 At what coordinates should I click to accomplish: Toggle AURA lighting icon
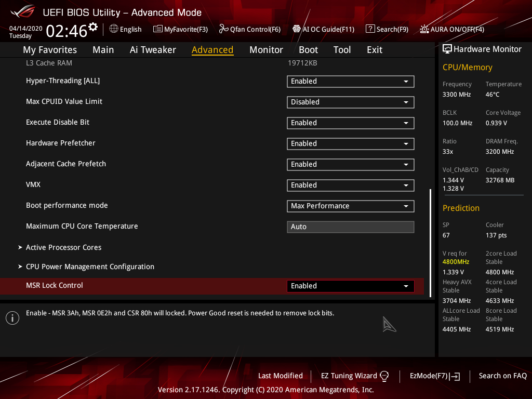424,29
